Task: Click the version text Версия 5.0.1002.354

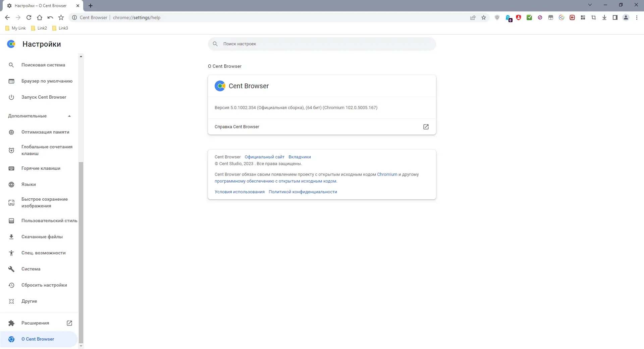Action: [x=296, y=108]
